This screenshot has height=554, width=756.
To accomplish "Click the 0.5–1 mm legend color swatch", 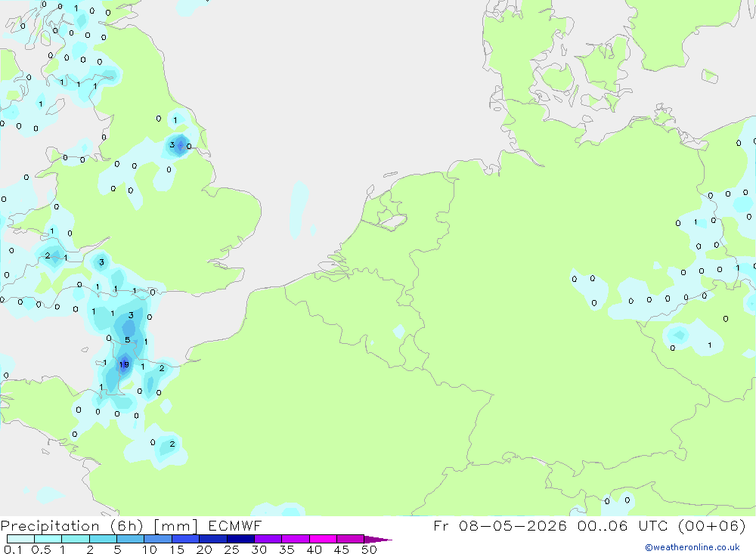I will pos(48,539).
